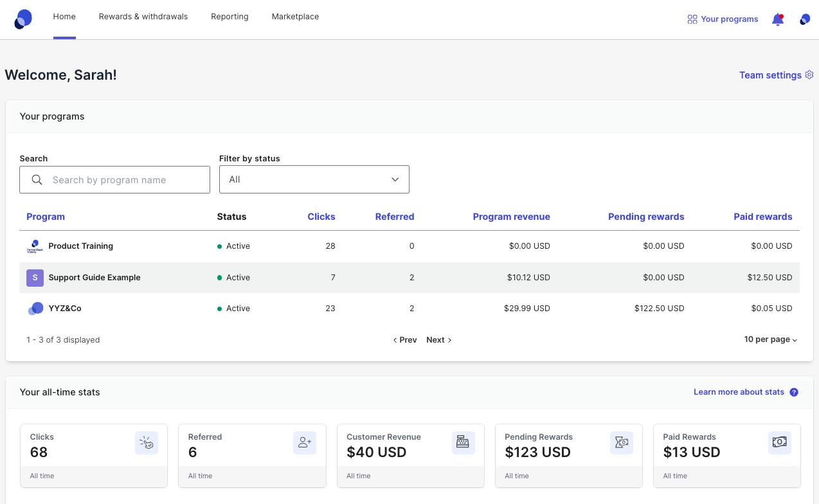The image size is (819, 504).
Task: Click the add-person icon on the Referred card
Action: [x=304, y=442]
